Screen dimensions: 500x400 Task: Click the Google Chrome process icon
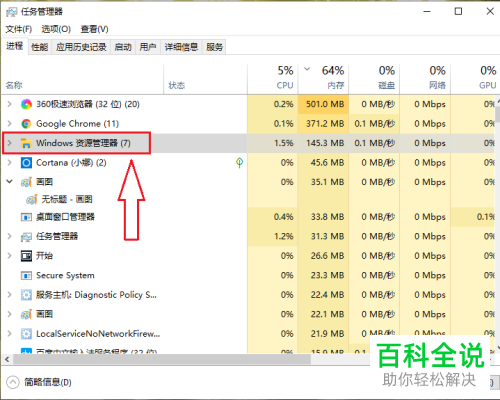[x=26, y=124]
